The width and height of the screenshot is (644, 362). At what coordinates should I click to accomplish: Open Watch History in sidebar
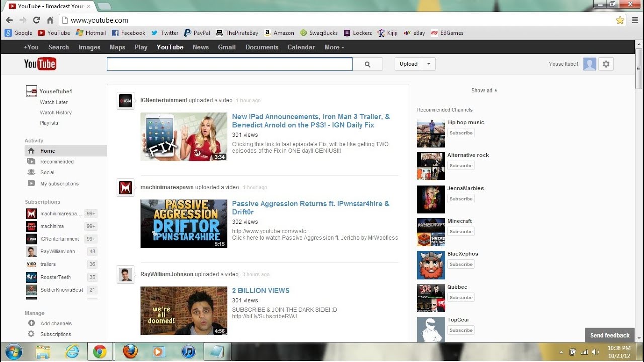56,113
